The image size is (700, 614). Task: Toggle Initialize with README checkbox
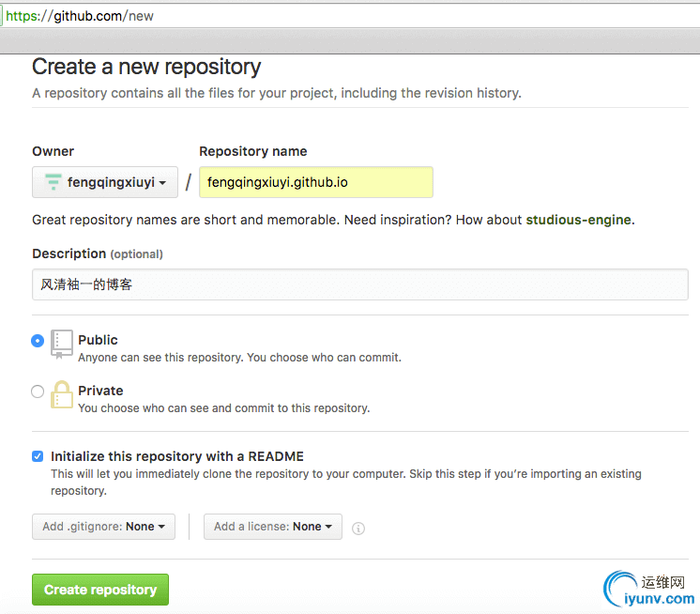coord(38,456)
